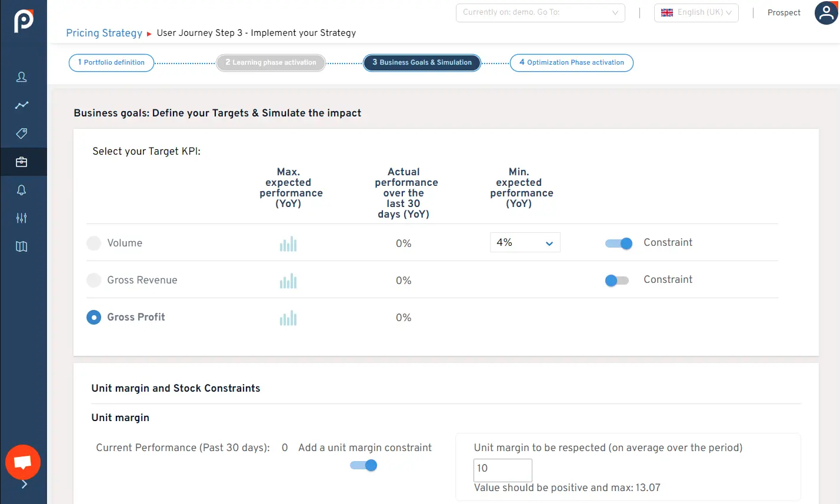Screen dimensions: 840x504
Task: Toggle the Gross Revenue constraint switch
Action: click(x=617, y=281)
